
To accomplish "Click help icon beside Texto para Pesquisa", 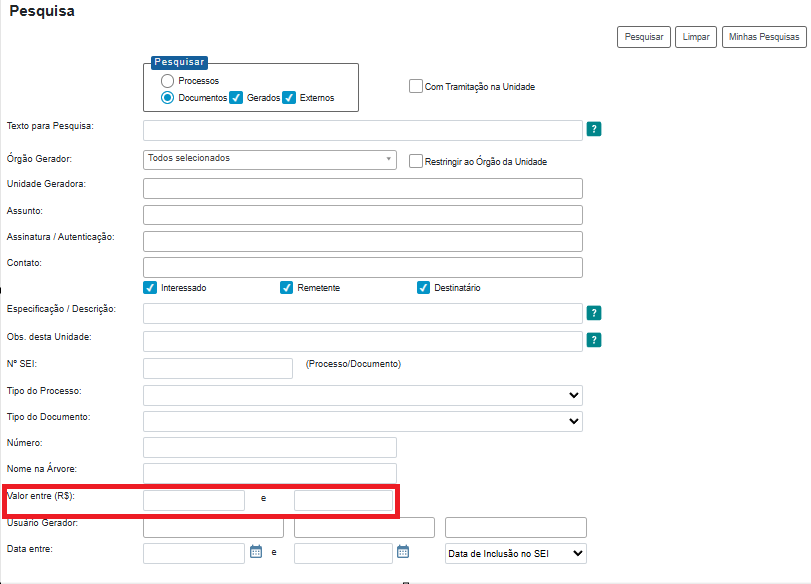I will click(x=594, y=129).
